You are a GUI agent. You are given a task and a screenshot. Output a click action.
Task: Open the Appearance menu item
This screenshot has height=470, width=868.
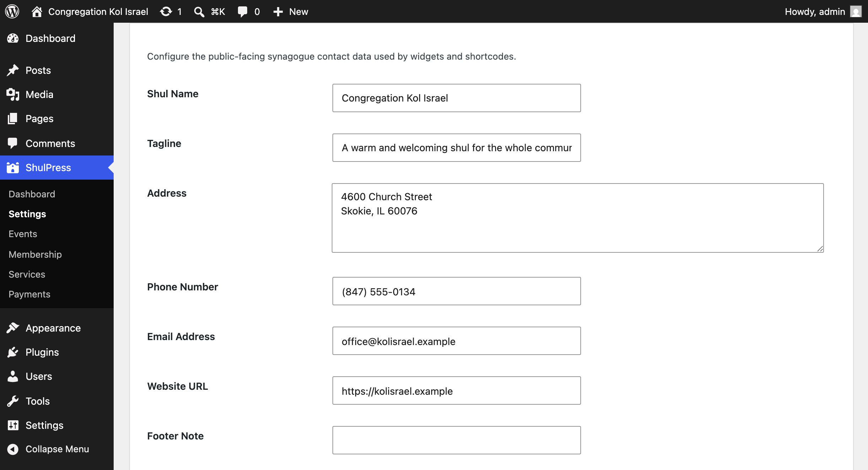[x=57, y=328]
